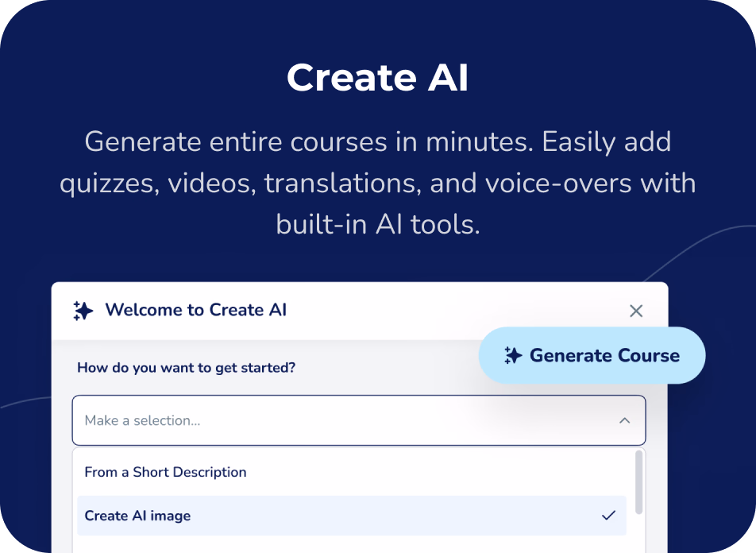756x553 pixels.
Task: Open the Make a selection combo box
Action: pyautogui.click(x=357, y=420)
